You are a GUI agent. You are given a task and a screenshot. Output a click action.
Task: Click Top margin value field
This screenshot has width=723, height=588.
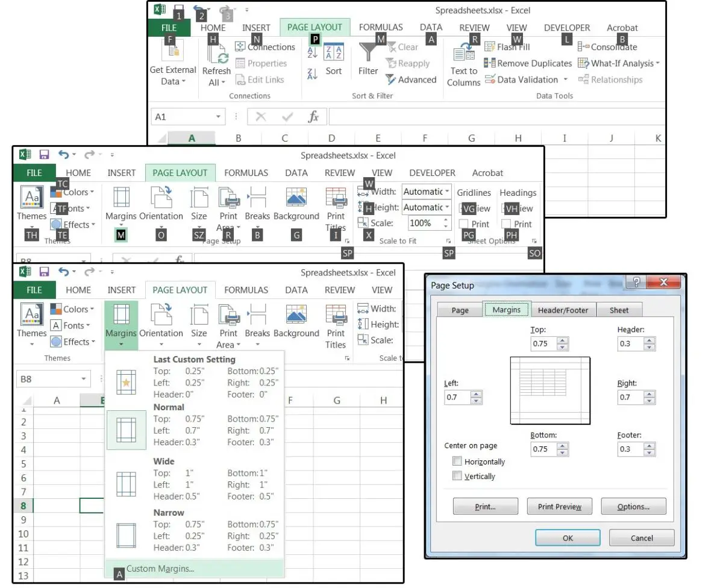[x=543, y=343]
